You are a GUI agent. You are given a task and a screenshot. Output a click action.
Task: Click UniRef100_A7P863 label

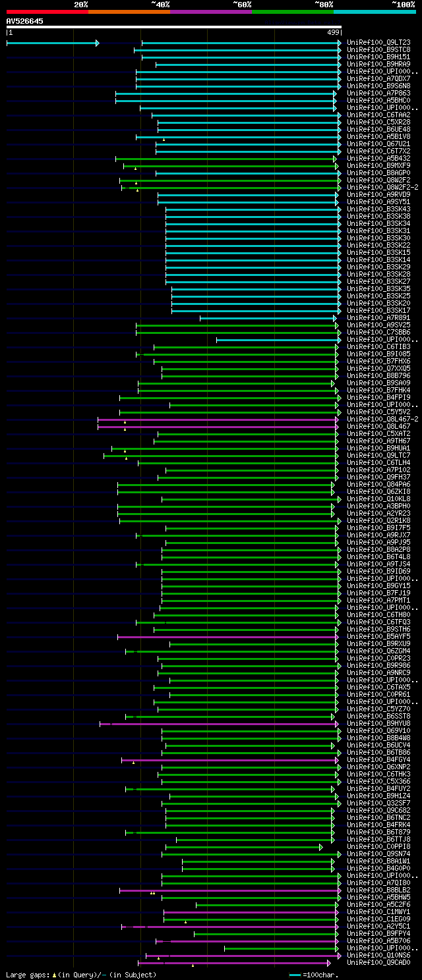(x=378, y=94)
